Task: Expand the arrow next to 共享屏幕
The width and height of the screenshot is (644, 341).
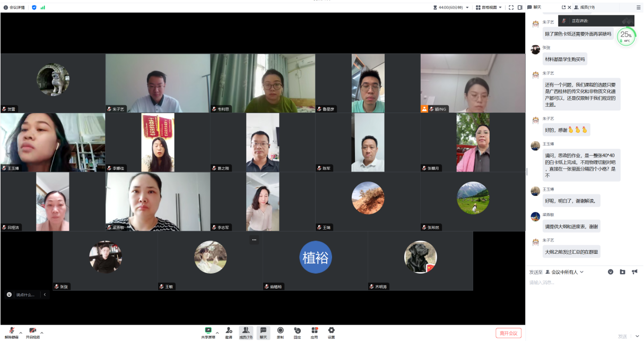Action: coord(217,333)
